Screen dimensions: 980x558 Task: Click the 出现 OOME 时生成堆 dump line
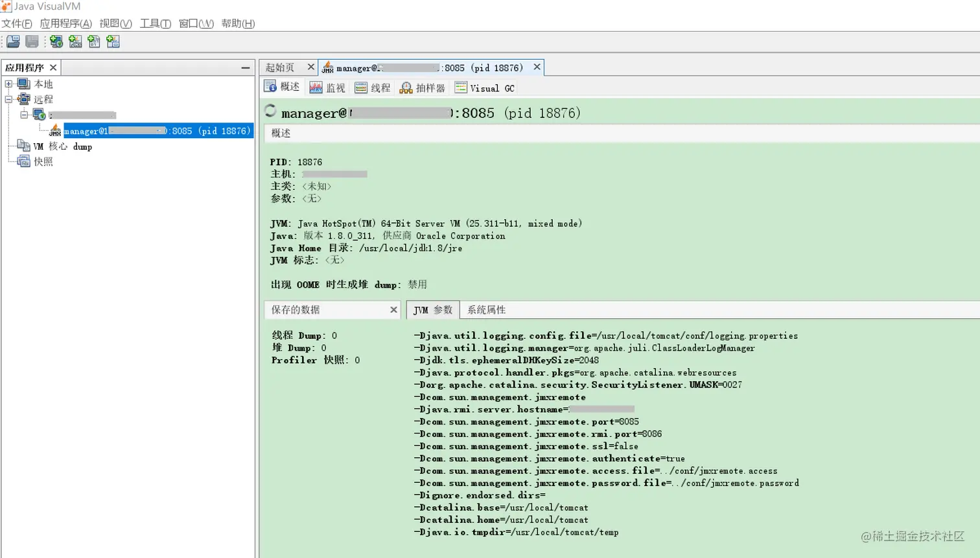click(x=349, y=285)
